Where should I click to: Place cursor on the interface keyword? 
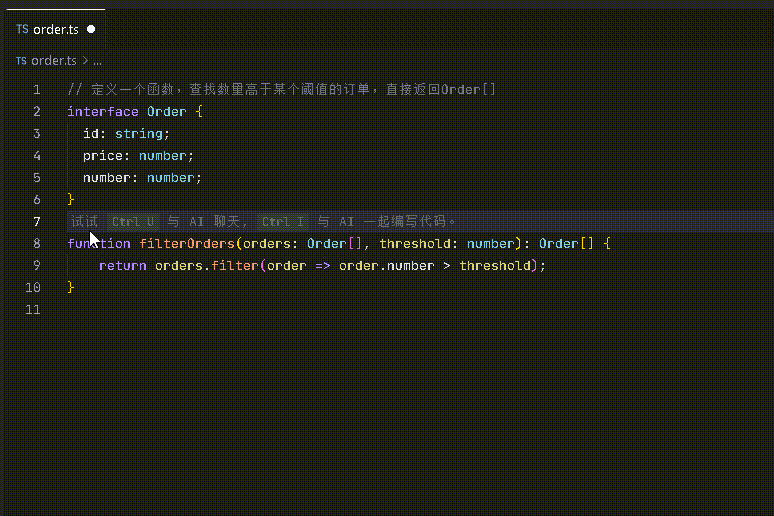click(102, 112)
